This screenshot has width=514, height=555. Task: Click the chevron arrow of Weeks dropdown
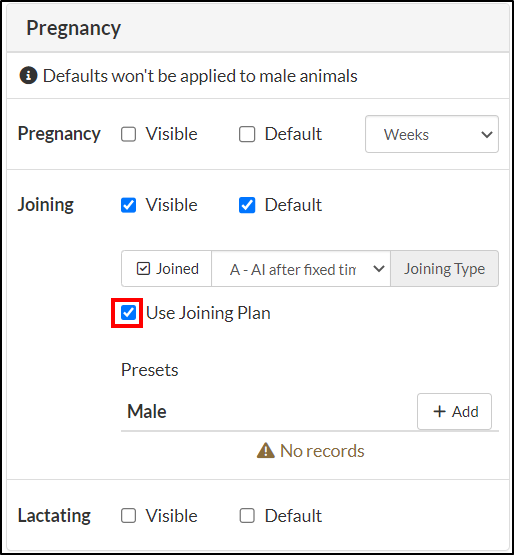click(487, 135)
